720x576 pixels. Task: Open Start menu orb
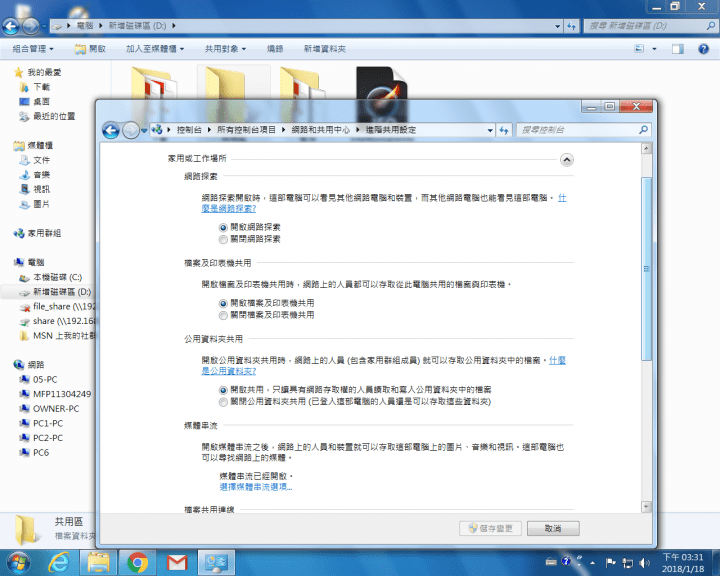click(x=18, y=562)
